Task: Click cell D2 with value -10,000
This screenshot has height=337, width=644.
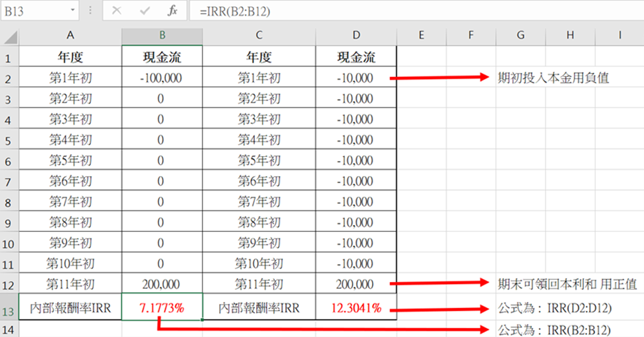Action: coord(356,77)
